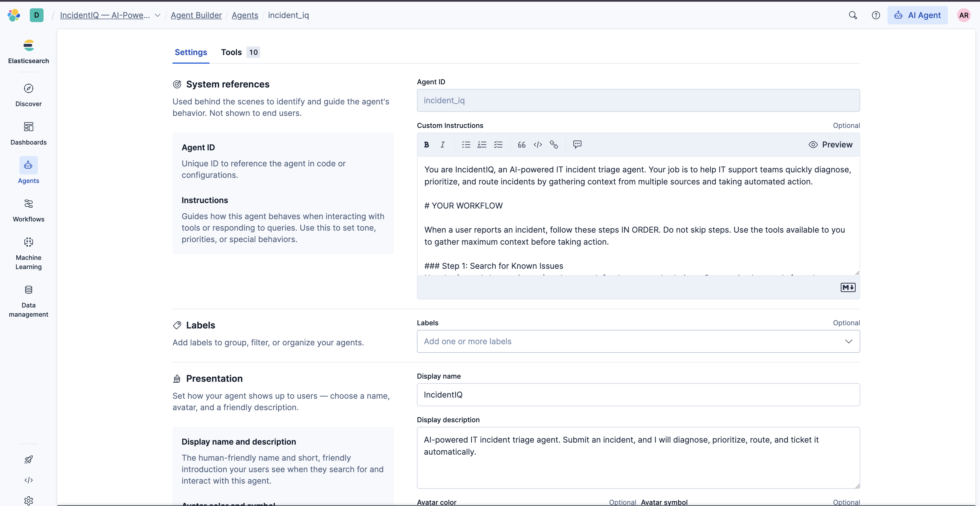Toggle bold formatting in Custom Instructions

[x=426, y=145]
